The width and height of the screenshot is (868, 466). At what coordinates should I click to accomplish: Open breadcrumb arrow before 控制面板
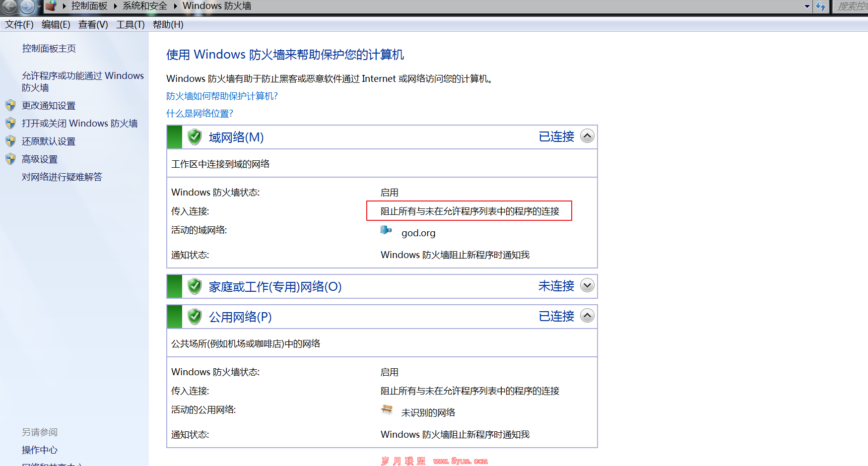[x=64, y=6]
